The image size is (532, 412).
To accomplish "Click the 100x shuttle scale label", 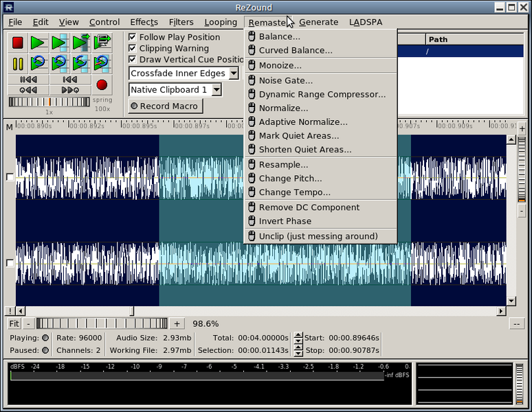I will point(102,108).
